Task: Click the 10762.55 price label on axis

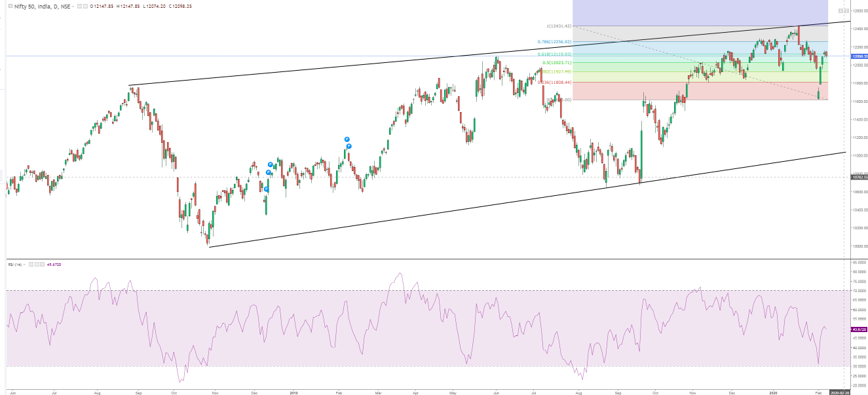Action: pos(858,177)
